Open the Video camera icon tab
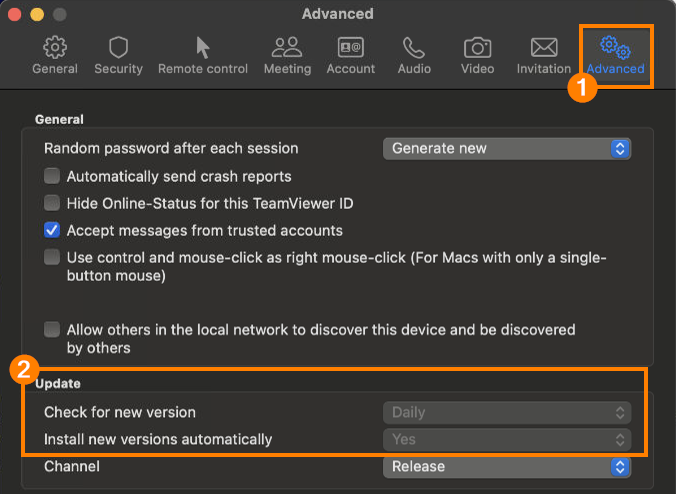The image size is (676, 494). 477,47
